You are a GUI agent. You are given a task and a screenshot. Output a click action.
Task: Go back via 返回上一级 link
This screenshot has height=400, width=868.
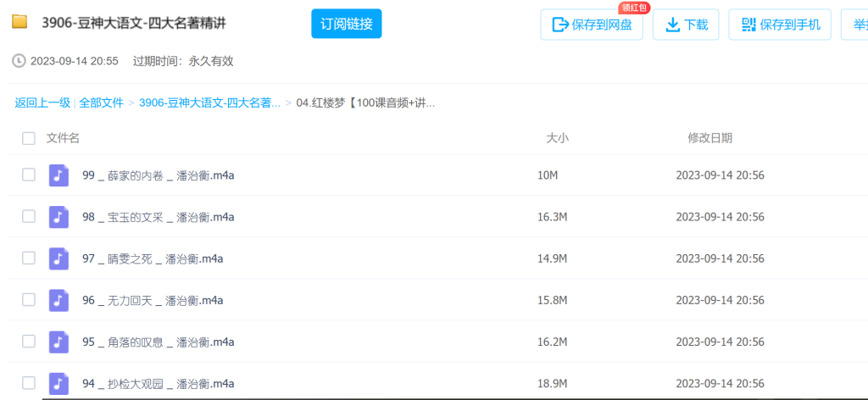click(x=42, y=103)
